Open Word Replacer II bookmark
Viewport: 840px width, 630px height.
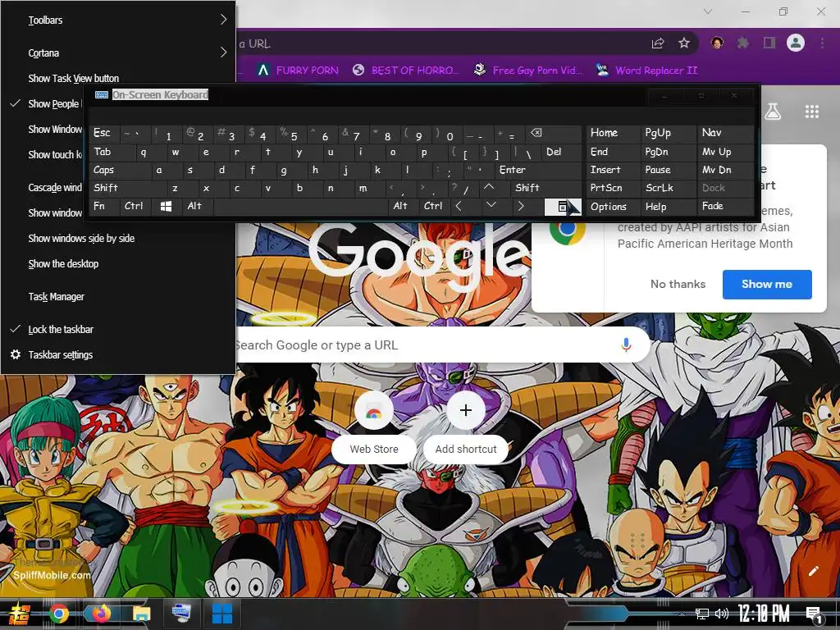(646, 71)
